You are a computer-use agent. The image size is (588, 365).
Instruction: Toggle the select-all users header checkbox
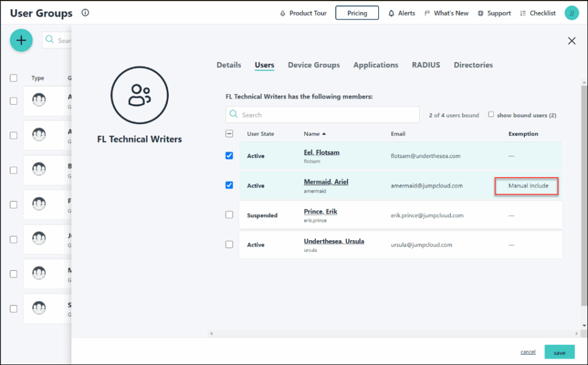click(x=229, y=133)
